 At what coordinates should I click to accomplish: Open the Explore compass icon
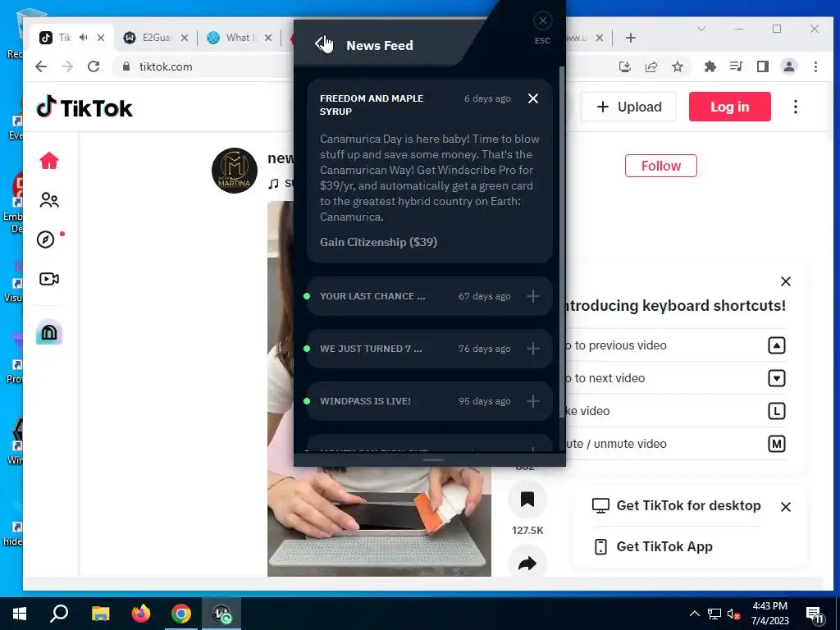[x=46, y=239]
